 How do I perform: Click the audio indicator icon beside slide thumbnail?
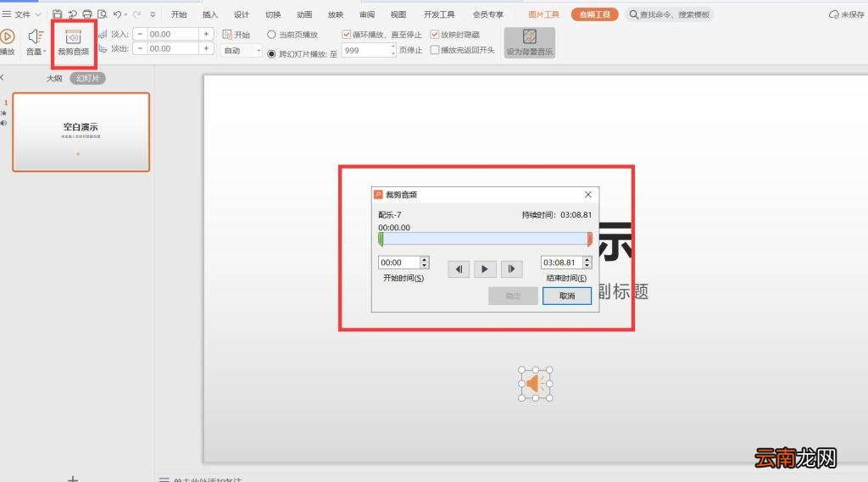4,123
